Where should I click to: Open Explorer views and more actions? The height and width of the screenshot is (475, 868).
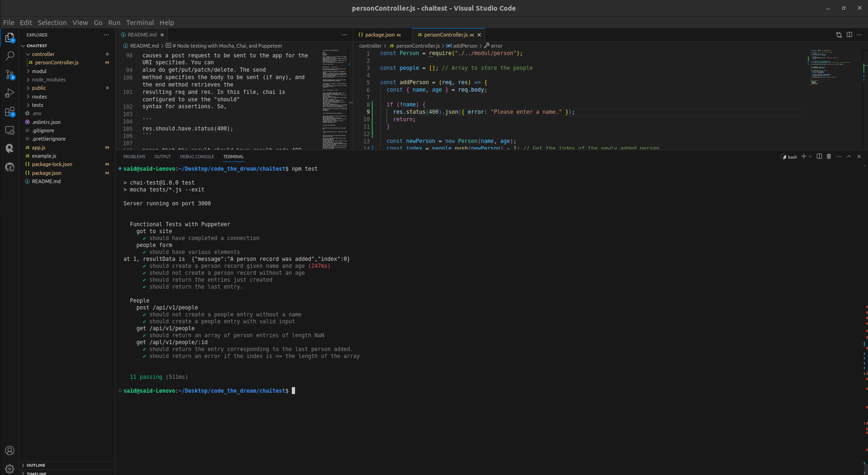click(x=106, y=35)
